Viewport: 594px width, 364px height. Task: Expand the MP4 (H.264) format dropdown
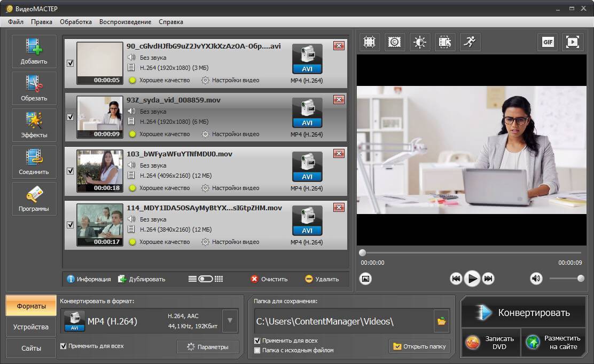tap(230, 321)
